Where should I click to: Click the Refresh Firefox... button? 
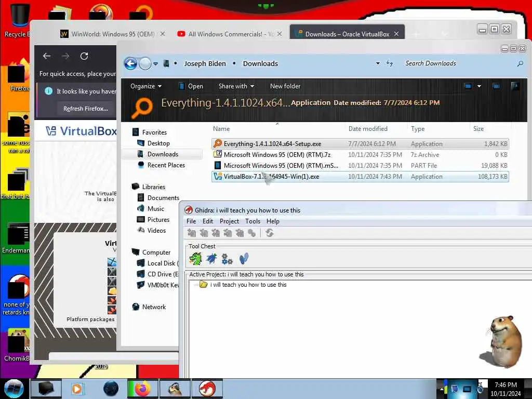click(x=86, y=109)
